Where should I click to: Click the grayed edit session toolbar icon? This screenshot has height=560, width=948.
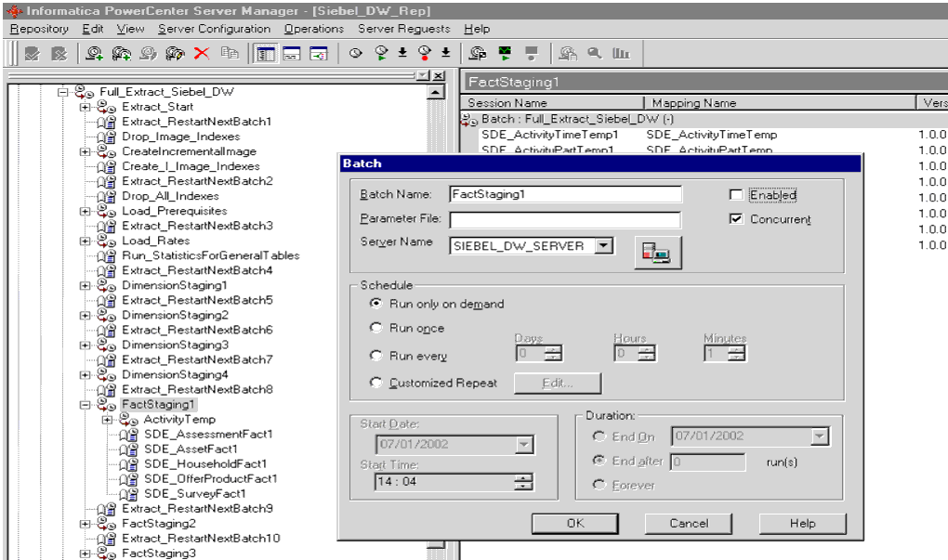(148, 54)
